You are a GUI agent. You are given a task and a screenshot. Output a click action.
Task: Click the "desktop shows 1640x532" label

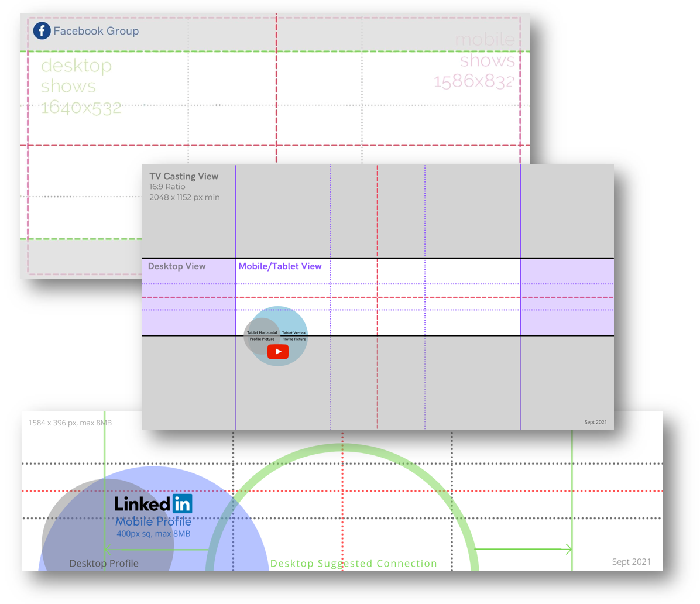click(x=81, y=87)
